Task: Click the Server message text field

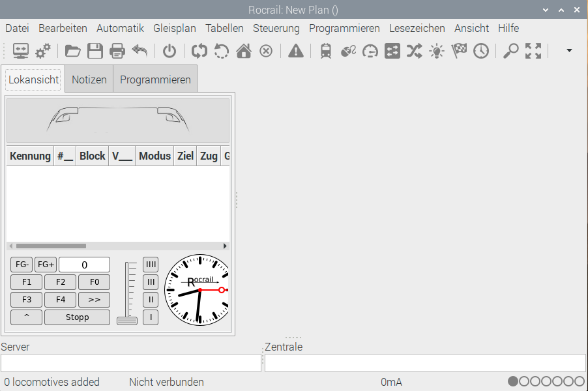Action: pos(130,363)
